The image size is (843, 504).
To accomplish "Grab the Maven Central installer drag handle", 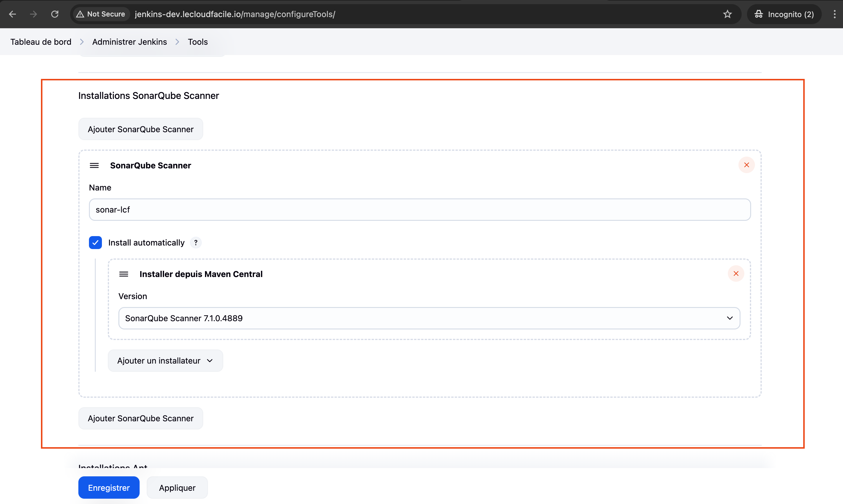I will click(x=124, y=274).
